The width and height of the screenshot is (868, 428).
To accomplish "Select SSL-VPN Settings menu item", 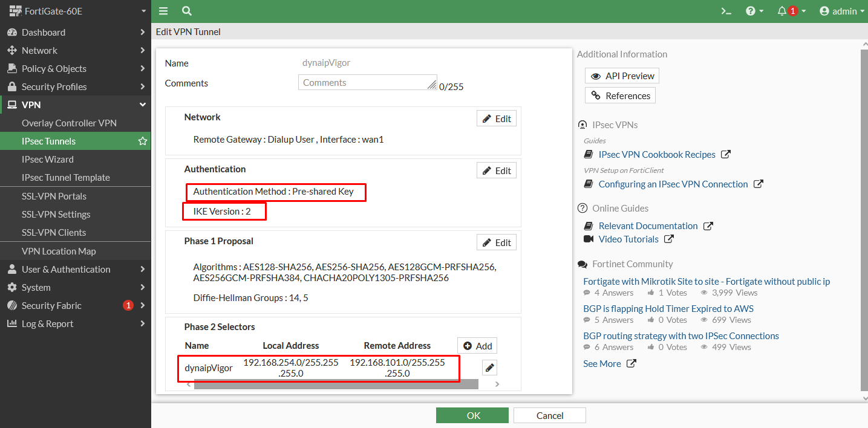I will tap(56, 215).
